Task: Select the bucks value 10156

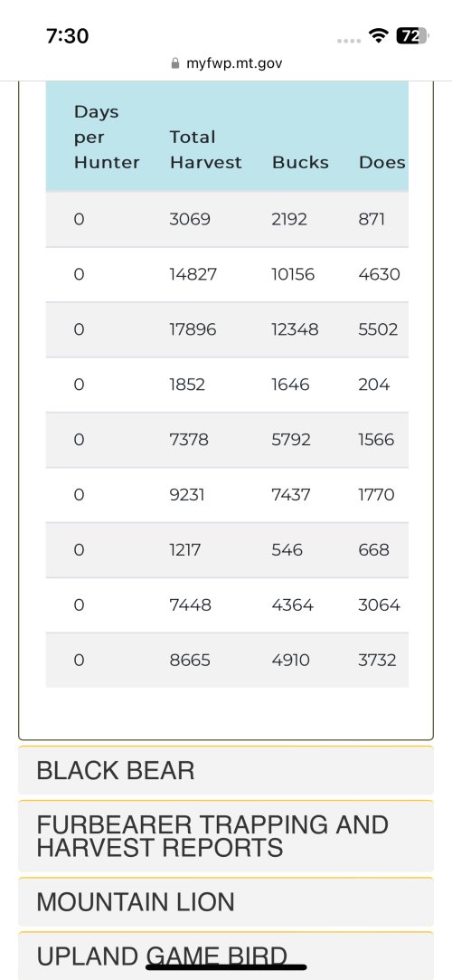Action: (294, 274)
